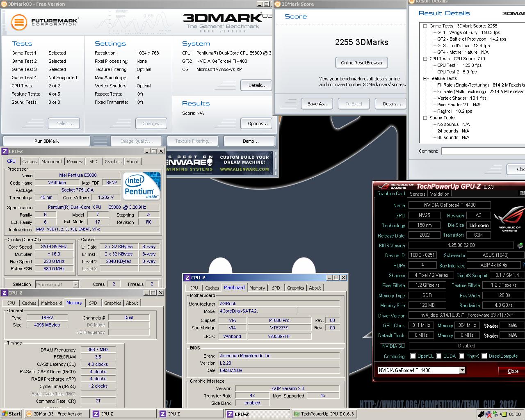Click the GPU Clock 311 MHz value

(x=422, y=325)
